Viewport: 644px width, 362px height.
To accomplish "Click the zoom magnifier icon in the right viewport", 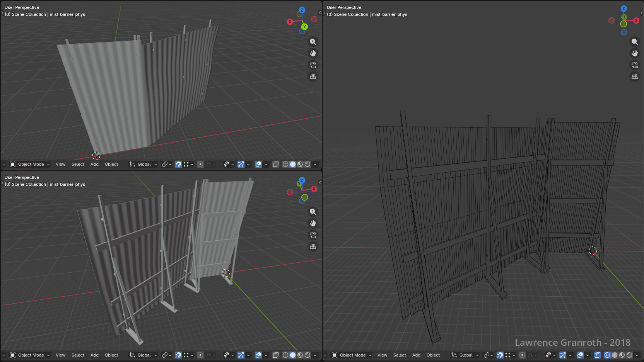I will (635, 42).
